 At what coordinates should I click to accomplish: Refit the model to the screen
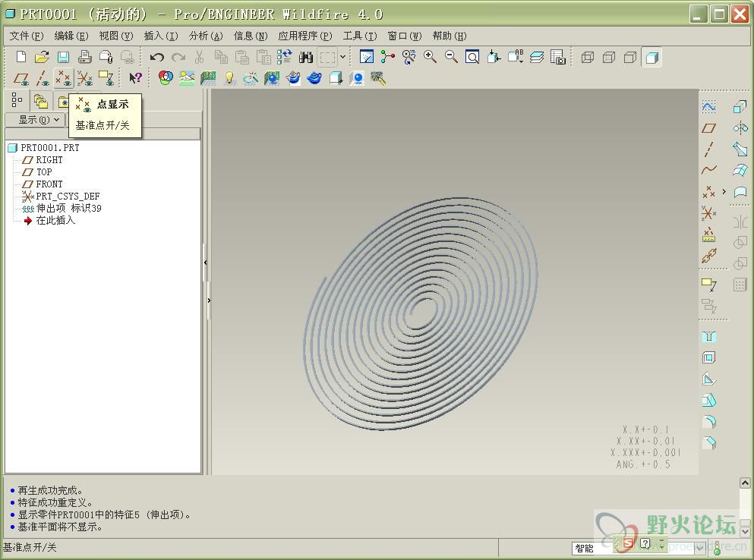[x=472, y=57]
